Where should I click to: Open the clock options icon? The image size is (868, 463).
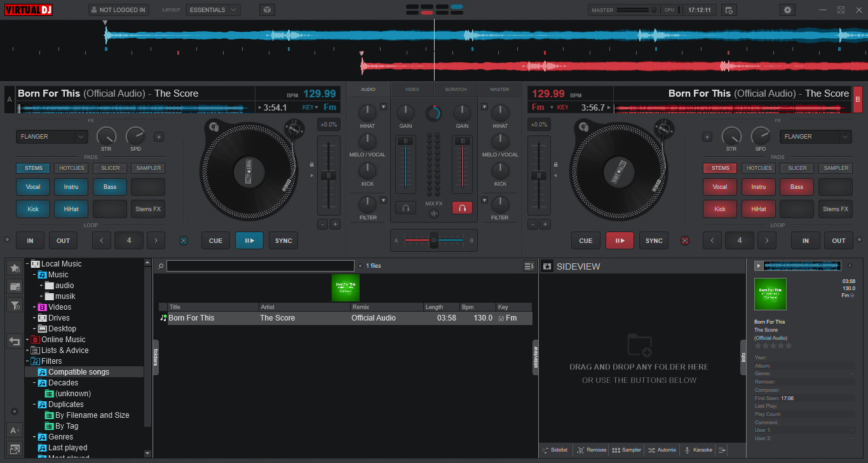pyautogui.click(x=729, y=10)
